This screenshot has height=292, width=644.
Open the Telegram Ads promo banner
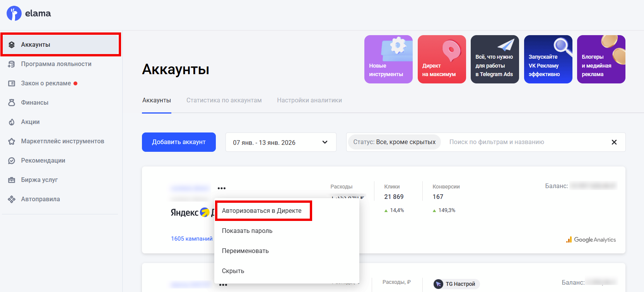(x=495, y=59)
